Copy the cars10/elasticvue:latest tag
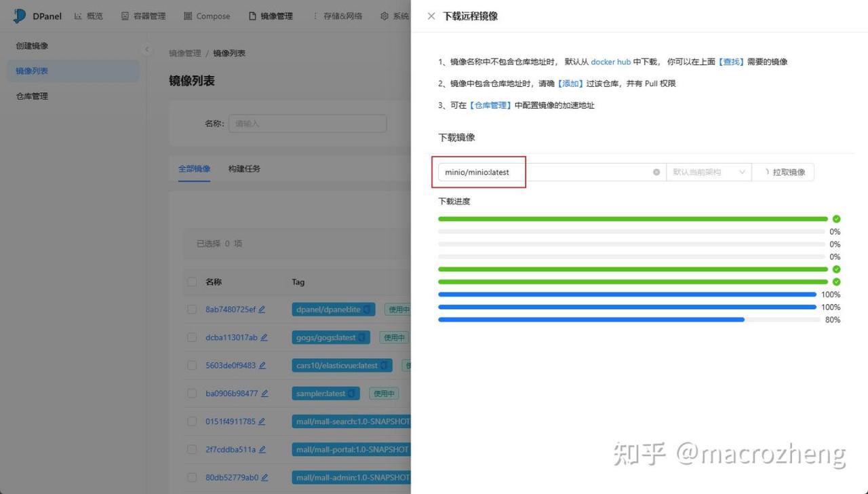 384,365
